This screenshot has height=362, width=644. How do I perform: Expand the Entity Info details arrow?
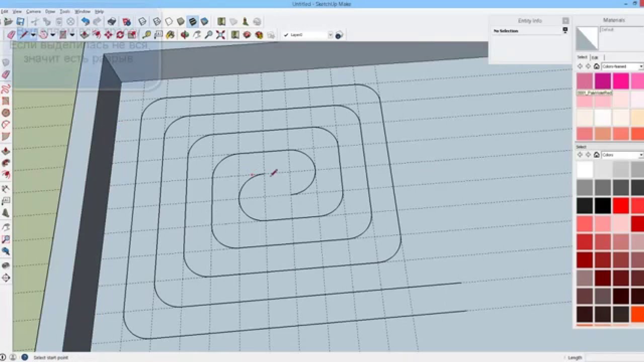(x=566, y=31)
